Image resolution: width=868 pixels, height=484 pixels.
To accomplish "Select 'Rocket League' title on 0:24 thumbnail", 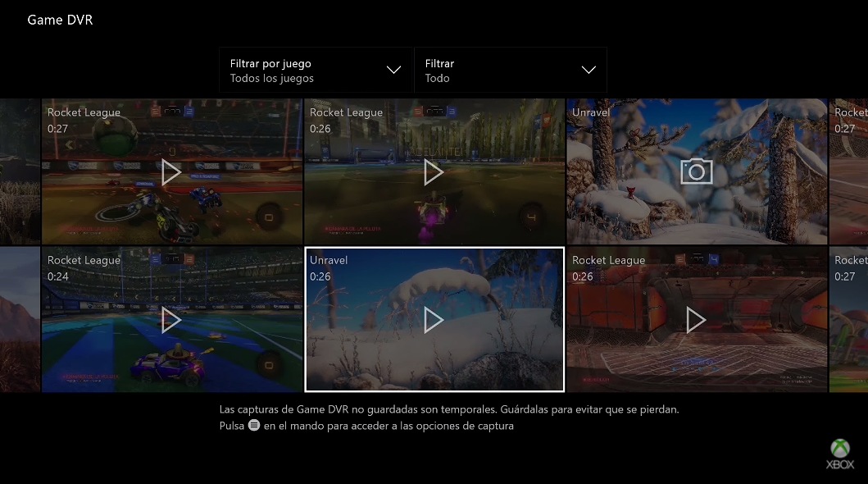I will coord(84,260).
